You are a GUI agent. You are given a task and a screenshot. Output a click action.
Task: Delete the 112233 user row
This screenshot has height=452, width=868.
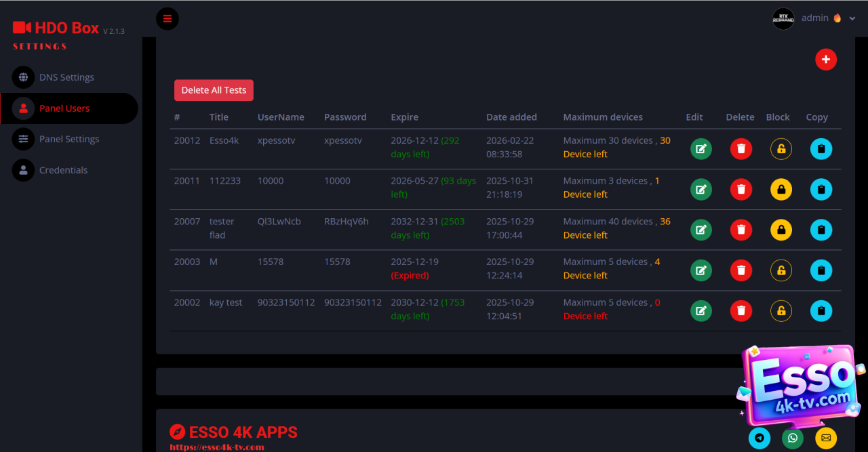coord(741,190)
